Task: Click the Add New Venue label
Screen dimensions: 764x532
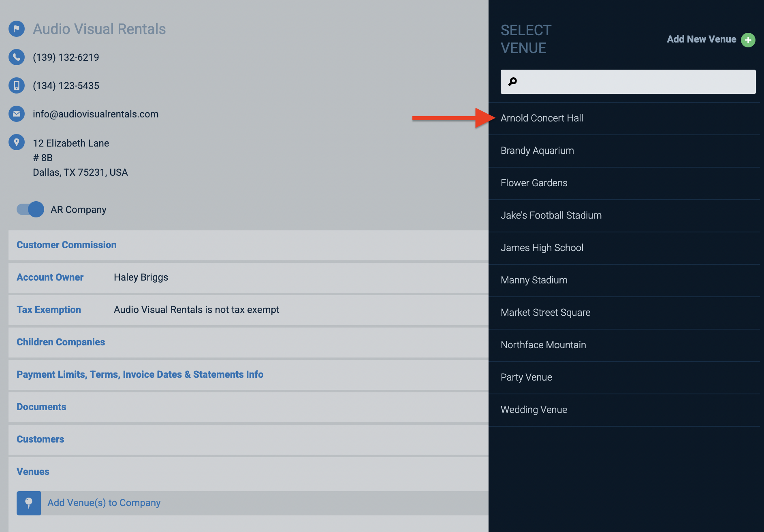Action: [702, 39]
